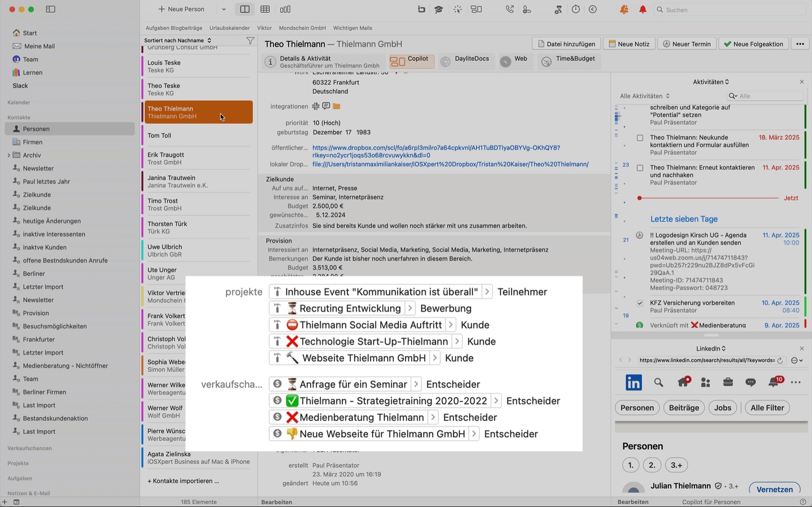Click the activities 'Alle' search field
Screen dimensions: 812x507
(766, 96)
